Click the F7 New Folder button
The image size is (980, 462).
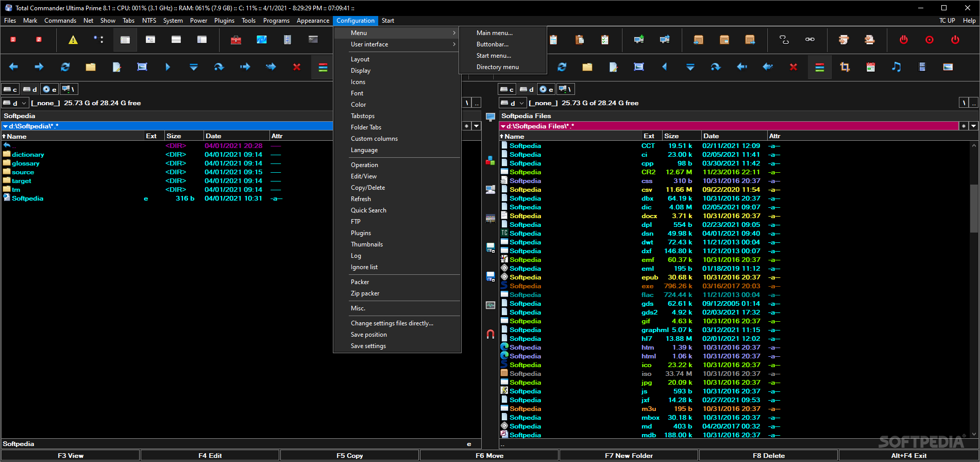point(629,455)
